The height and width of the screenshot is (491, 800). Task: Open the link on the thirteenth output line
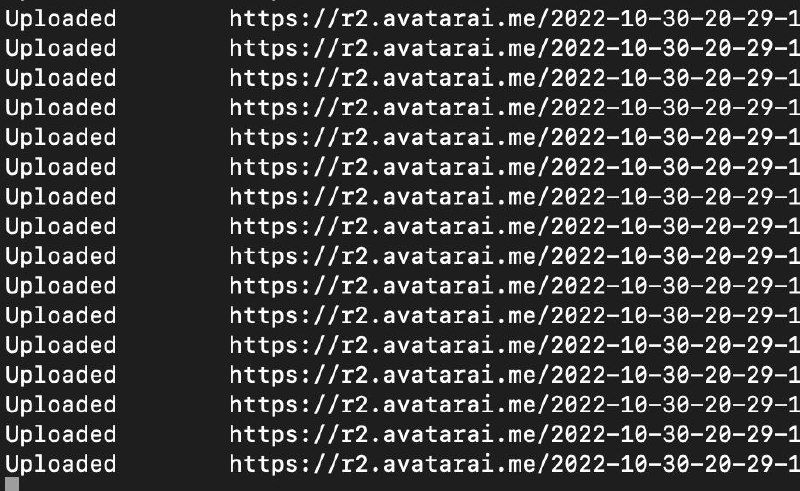tap(515, 375)
